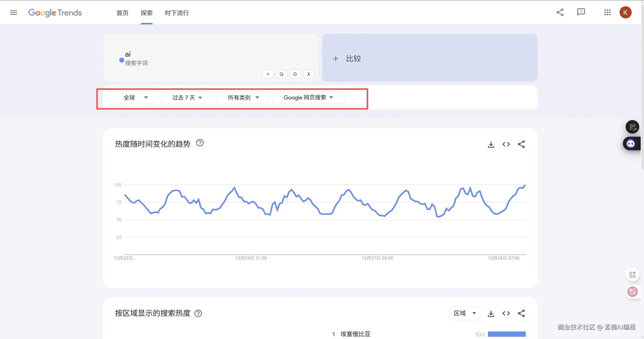Open help for 按区域显示的搜索热度
644x339 pixels.
[x=198, y=313]
